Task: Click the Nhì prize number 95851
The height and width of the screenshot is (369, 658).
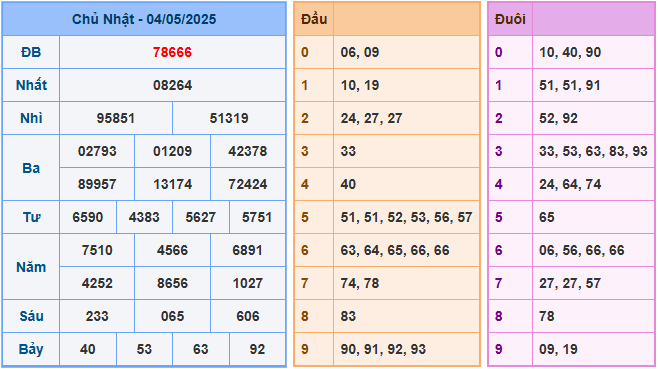Action: [116, 118]
